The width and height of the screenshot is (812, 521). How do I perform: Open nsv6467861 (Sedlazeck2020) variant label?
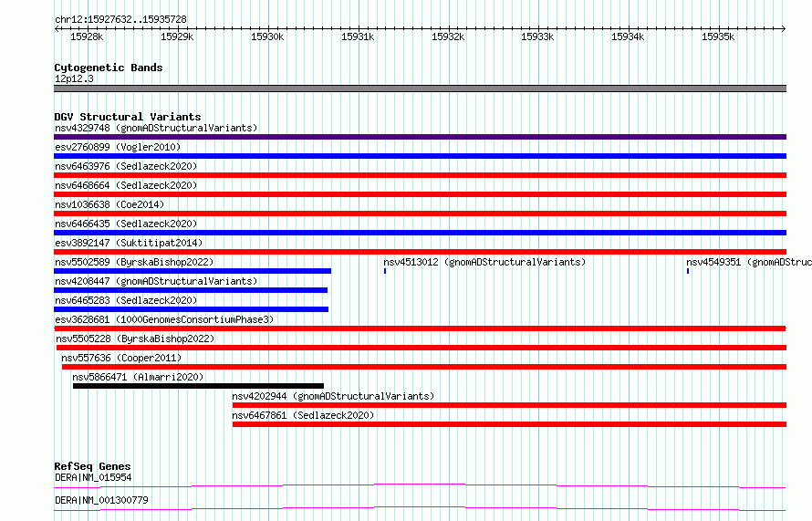point(303,415)
